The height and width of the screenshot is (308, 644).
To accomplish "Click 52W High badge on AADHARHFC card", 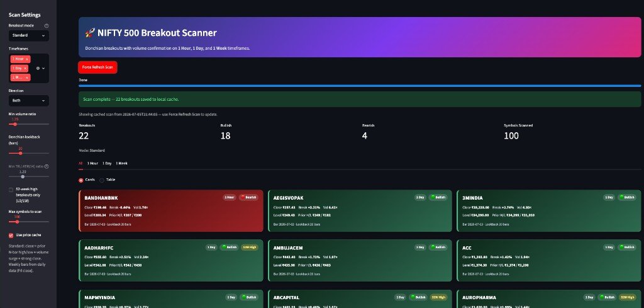I will click(x=249, y=247).
